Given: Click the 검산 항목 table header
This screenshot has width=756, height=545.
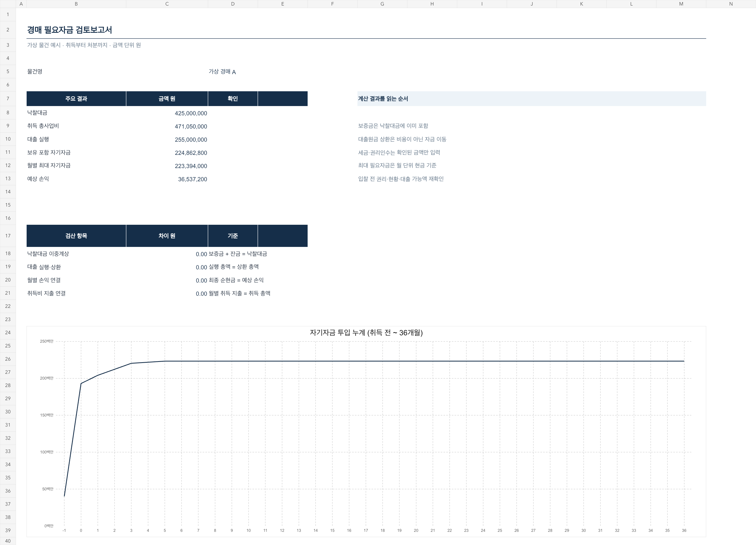Looking at the screenshot, I should (x=76, y=236).
